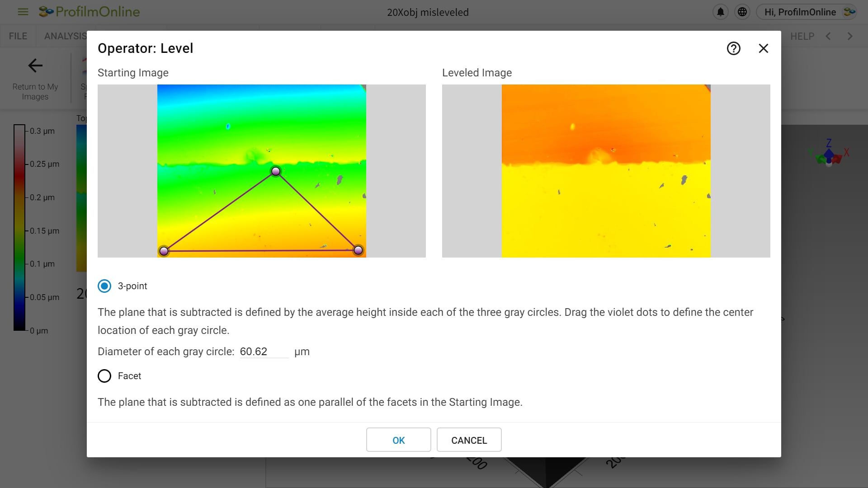This screenshot has width=868, height=488.
Task: Click the help question mark icon
Action: click(x=734, y=48)
